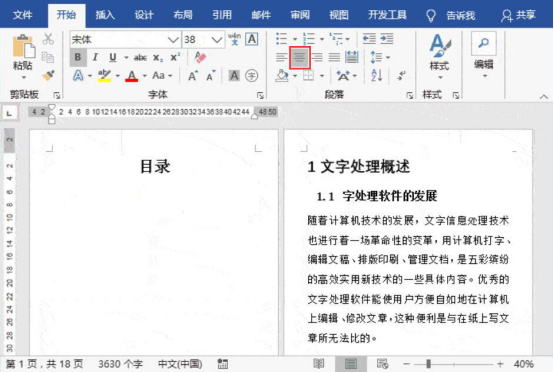Toggle underline formatting
The width and height of the screenshot is (554, 372).
112,57
